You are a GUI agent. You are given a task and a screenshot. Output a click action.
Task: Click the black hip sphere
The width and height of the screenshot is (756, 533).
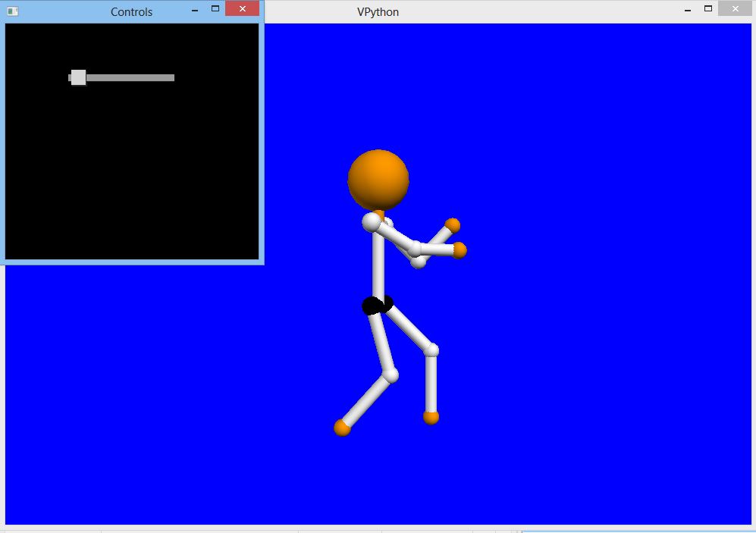tap(376, 305)
